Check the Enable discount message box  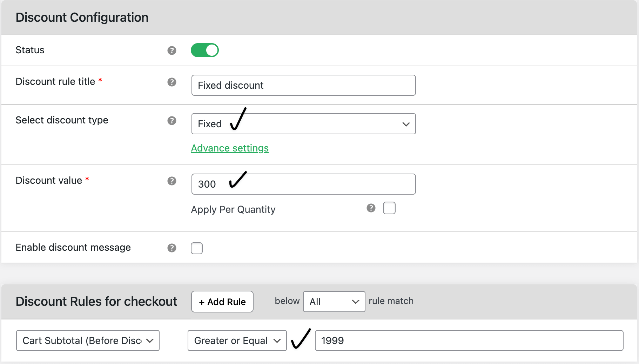point(197,248)
